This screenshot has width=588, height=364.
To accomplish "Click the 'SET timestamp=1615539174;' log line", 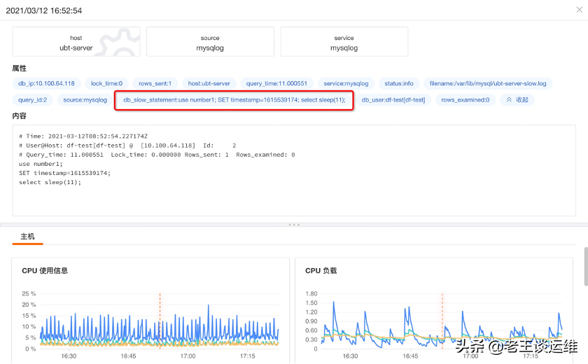I will [65, 173].
